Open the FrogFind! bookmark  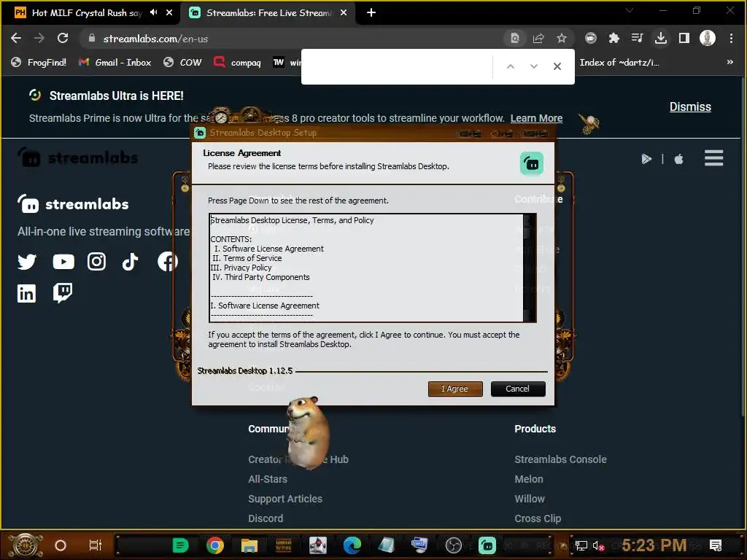39,63
